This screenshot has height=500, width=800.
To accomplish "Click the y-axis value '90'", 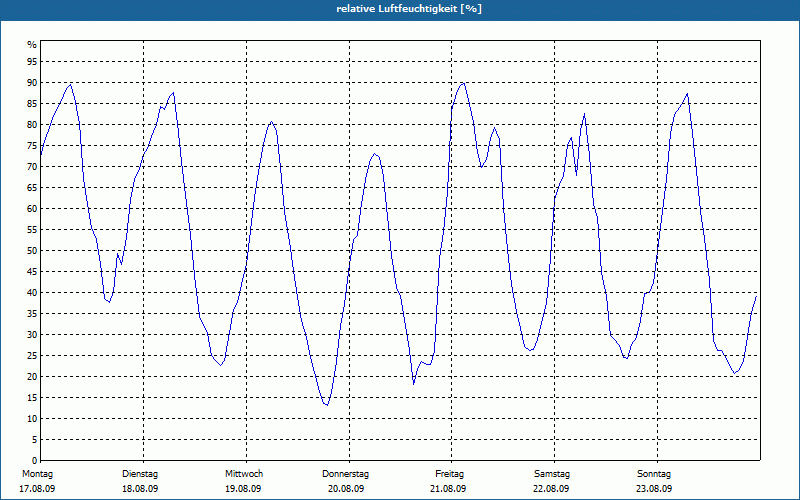I will [32, 83].
